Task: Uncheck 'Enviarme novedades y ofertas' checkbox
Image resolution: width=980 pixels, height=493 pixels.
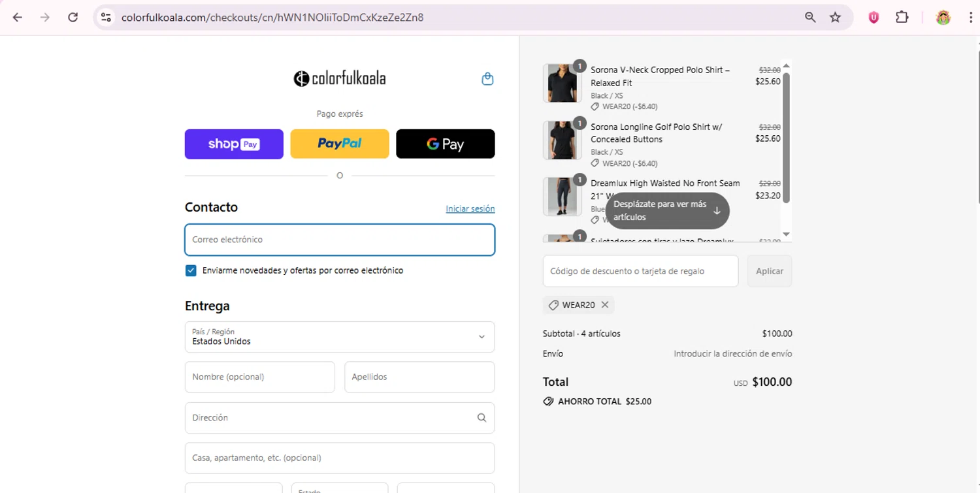Action: click(x=191, y=270)
